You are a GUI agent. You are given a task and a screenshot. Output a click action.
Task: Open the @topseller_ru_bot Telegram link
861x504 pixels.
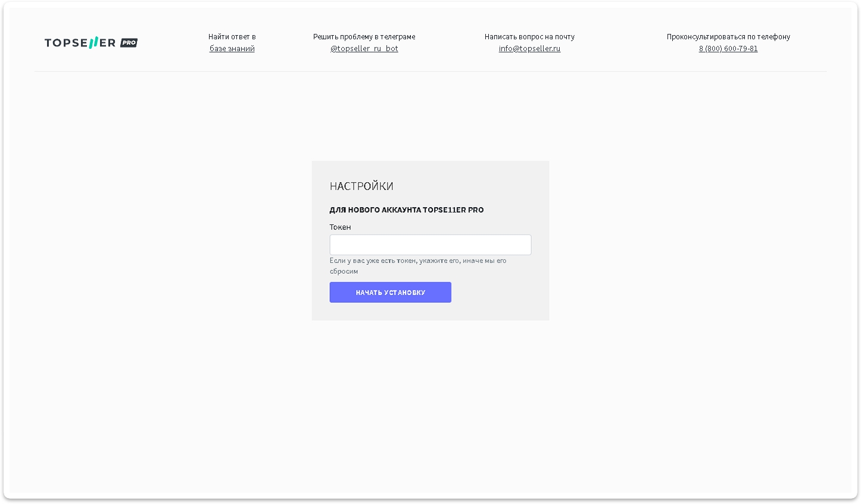click(364, 49)
